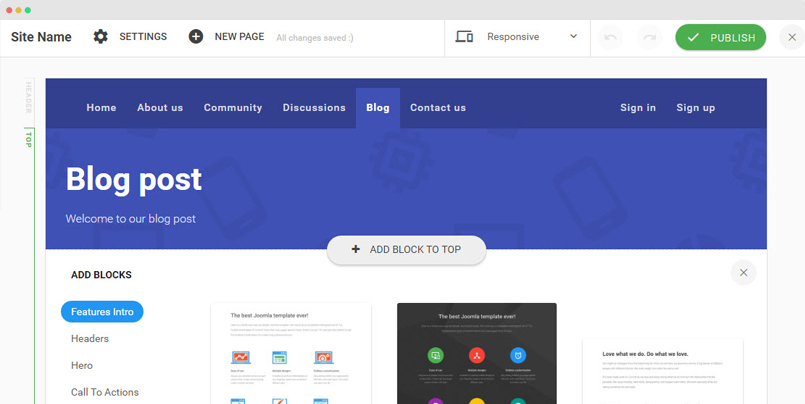Image resolution: width=805 pixels, height=404 pixels.
Task: Click the undo arrow icon
Action: pos(610,37)
